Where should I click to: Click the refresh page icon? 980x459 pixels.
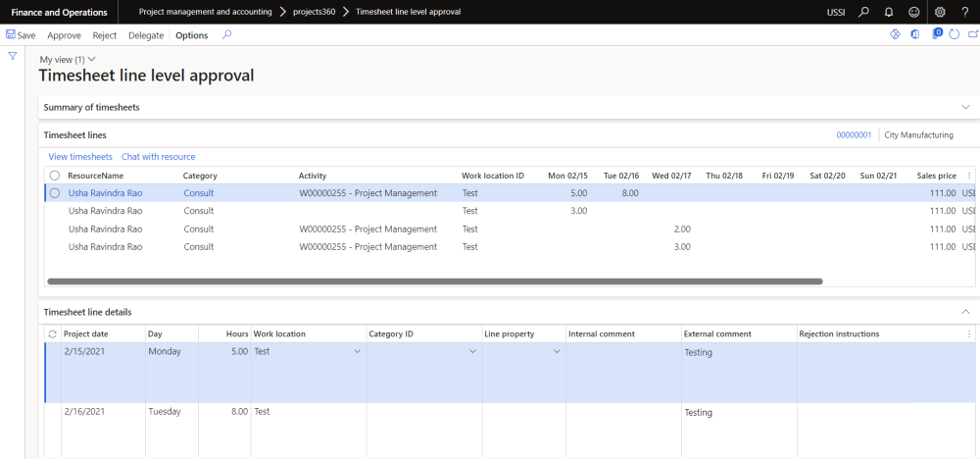[954, 34]
